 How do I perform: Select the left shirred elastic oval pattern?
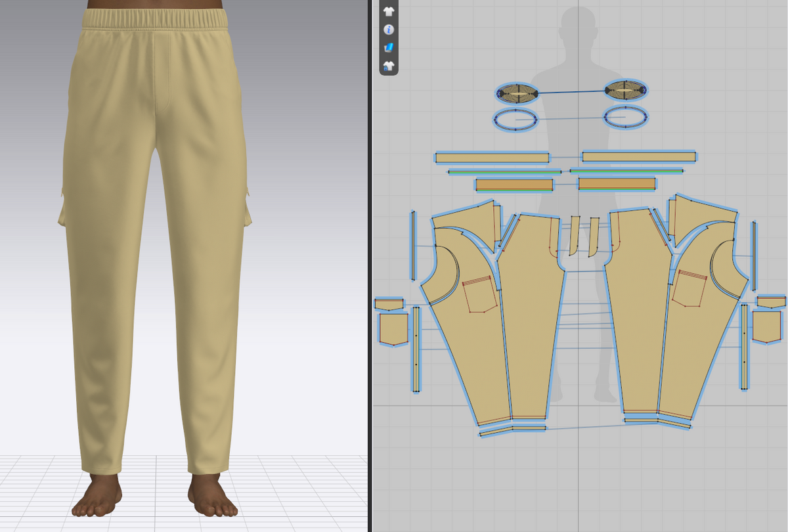coord(517,93)
